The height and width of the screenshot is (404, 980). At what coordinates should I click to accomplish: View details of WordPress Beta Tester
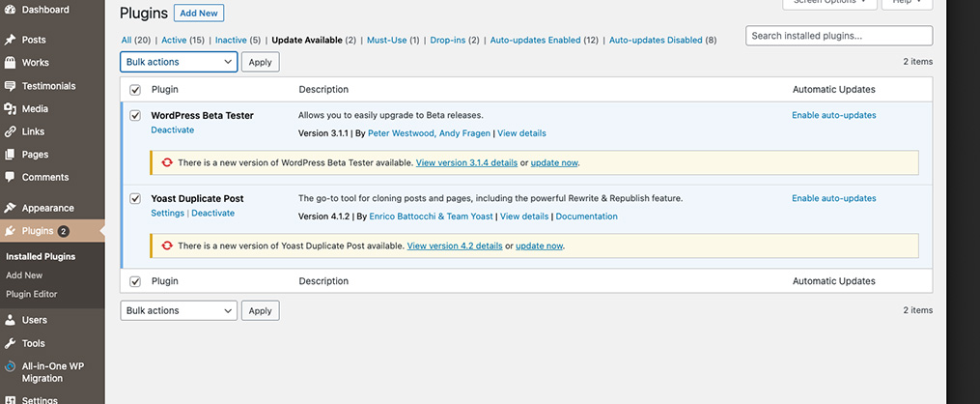tap(522, 133)
